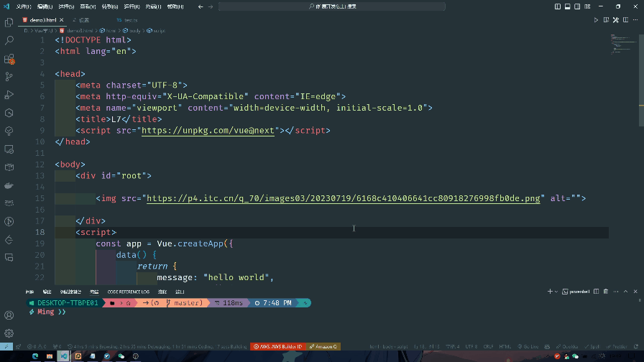Open the script breadcrumb segment

point(156,31)
